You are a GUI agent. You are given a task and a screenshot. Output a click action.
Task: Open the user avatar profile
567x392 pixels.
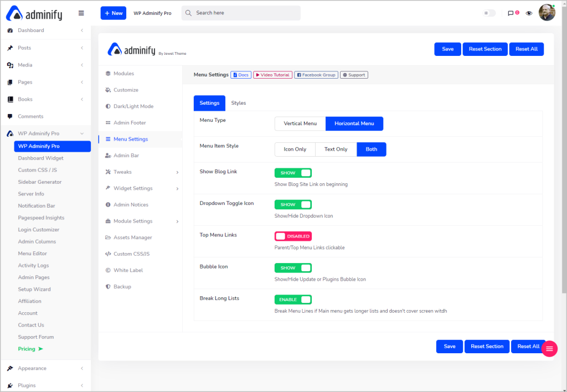click(547, 13)
